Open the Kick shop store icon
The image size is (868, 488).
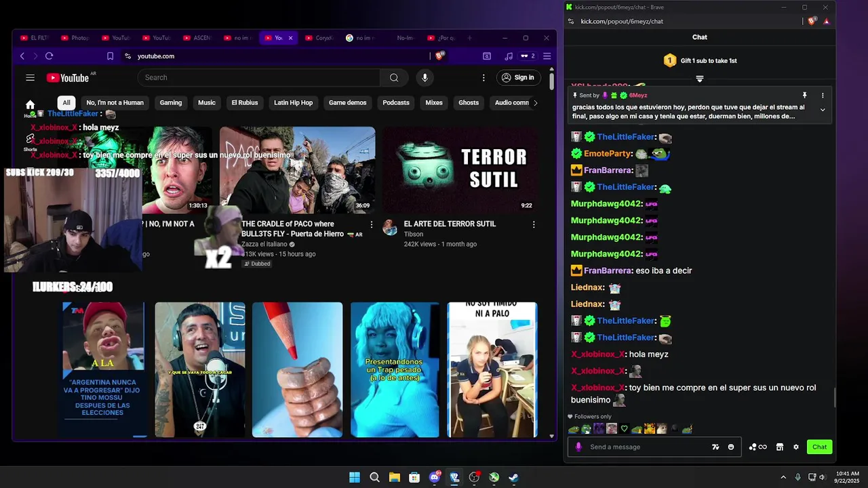pyautogui.click(x=780, y=447)
